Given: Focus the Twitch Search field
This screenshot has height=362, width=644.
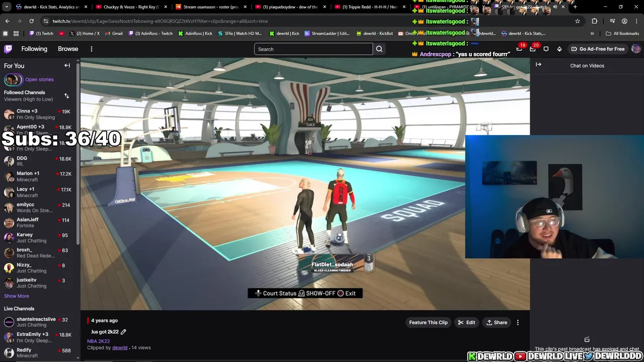Looking at the screenshot, I should pyautogui.click(x=313, y=49).
